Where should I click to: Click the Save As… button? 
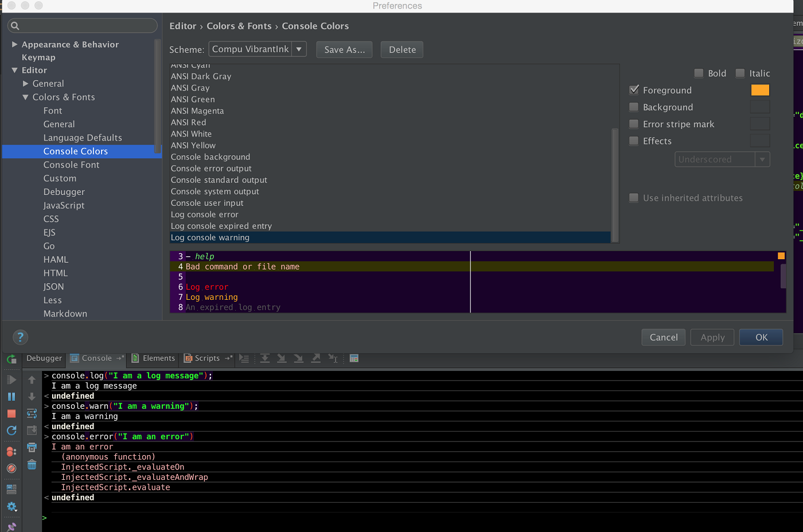(x=344, y=50)
